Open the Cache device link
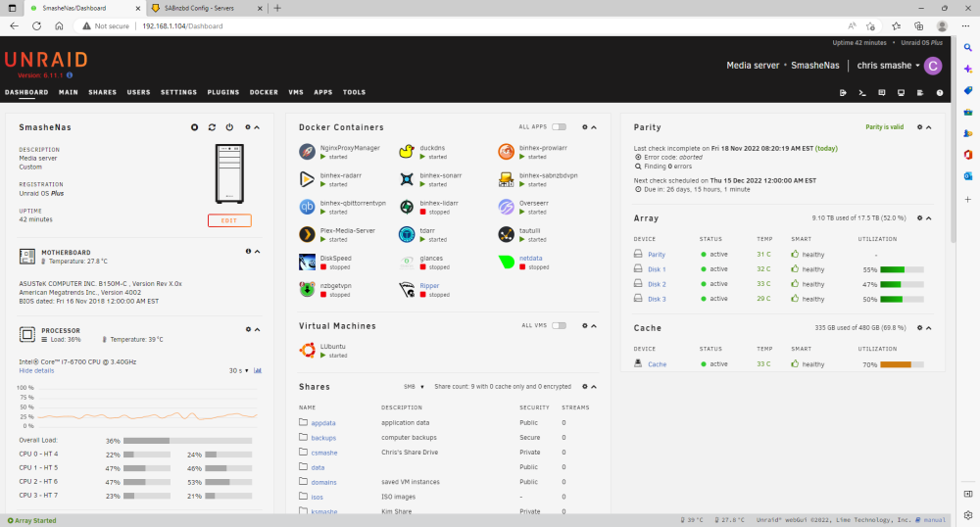Image resolution: width=980 pixels, height=527 pixels. [x=657, y=364]
